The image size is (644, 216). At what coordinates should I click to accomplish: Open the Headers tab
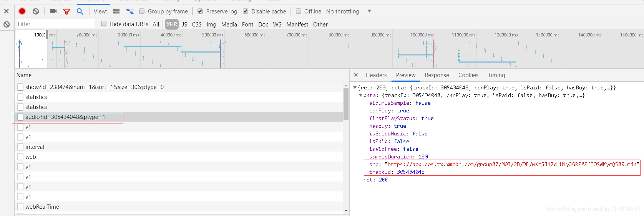[376, 75]
